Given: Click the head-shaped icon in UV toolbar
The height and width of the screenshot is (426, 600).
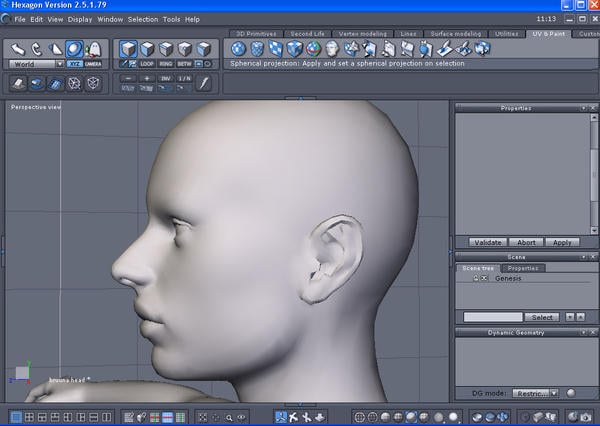Looking at the screenshot, I should [x=332, y=48].
